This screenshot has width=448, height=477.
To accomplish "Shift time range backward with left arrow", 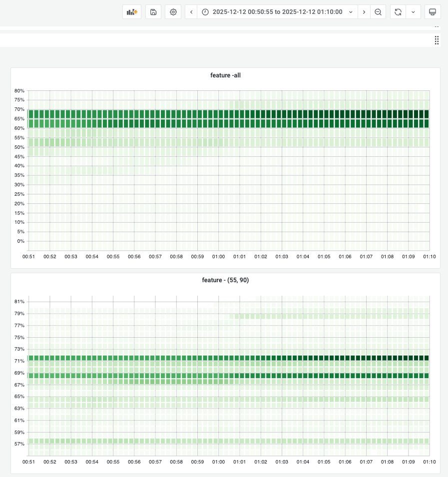I will click(191, 12).
